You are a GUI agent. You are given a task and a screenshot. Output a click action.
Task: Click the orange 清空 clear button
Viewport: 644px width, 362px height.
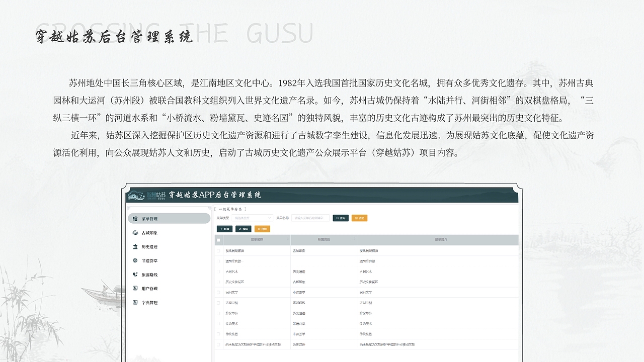[359, 218]
